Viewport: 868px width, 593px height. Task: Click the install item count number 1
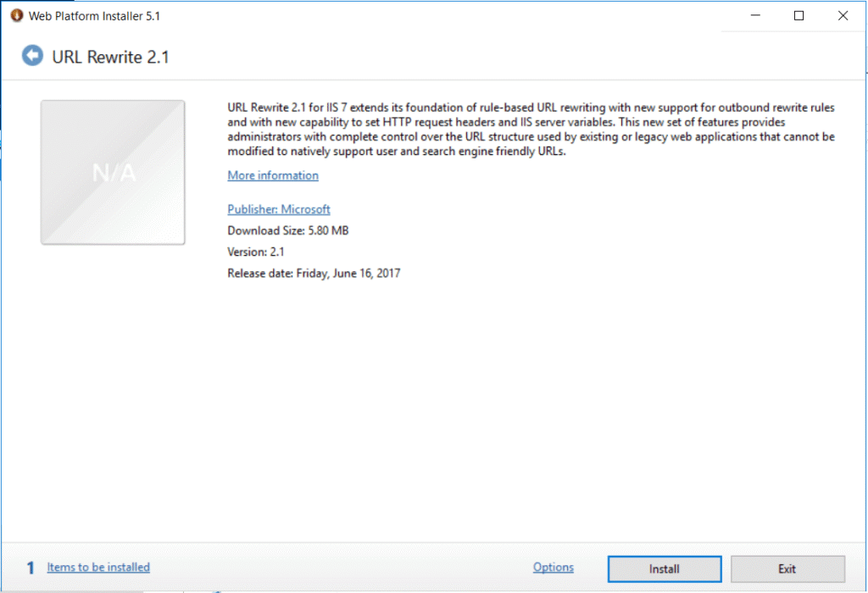click(31, 568)
